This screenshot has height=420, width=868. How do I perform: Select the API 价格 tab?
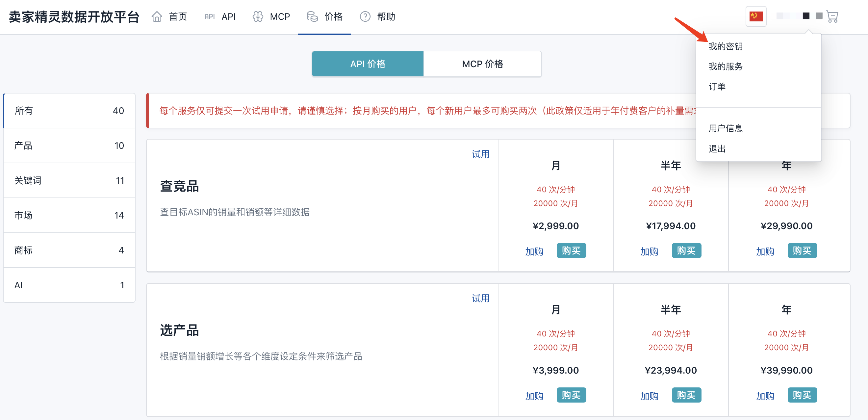pyautogui.click(x=368, y=64)
